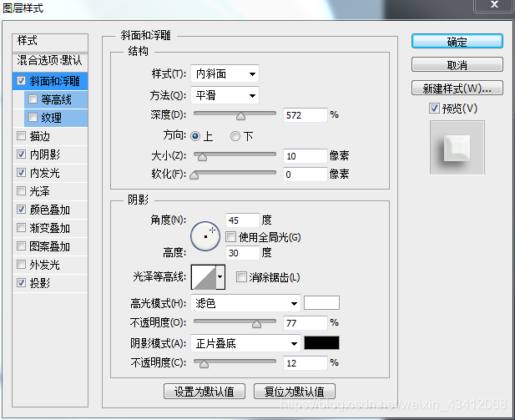
Task: Click 设置为默认值 button
Action: click(x=204, y=392)
